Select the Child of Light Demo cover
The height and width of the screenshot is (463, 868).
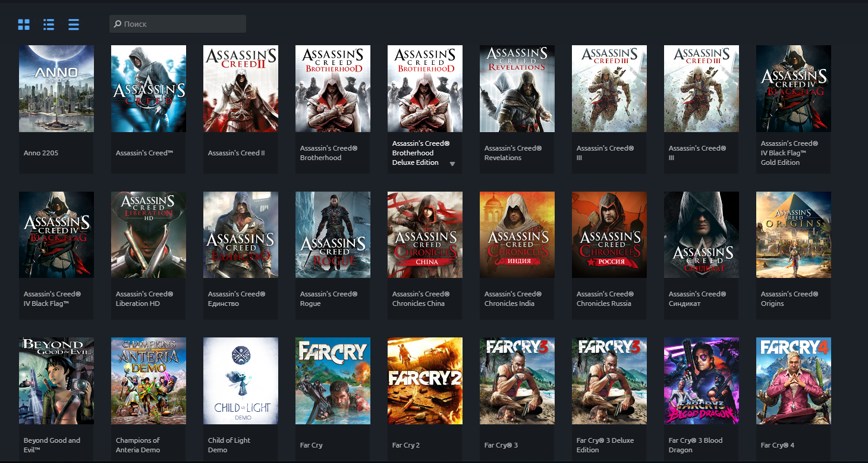point(241,381)
